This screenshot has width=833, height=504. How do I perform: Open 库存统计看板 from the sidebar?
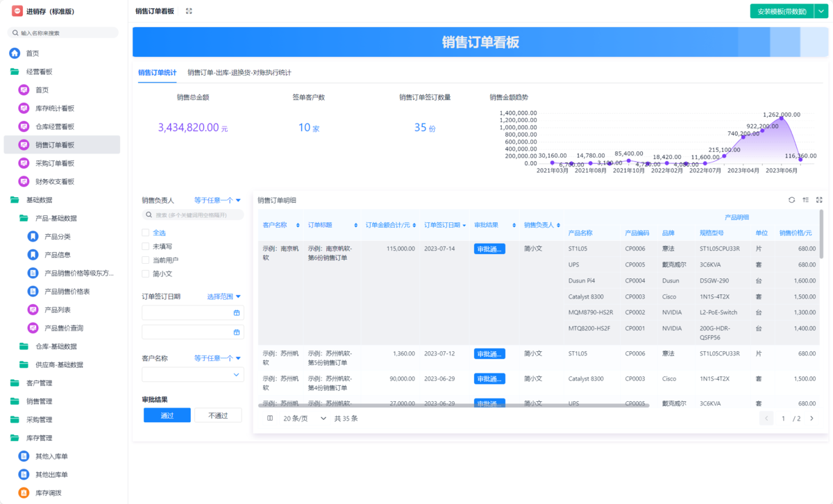click(55, 108)
